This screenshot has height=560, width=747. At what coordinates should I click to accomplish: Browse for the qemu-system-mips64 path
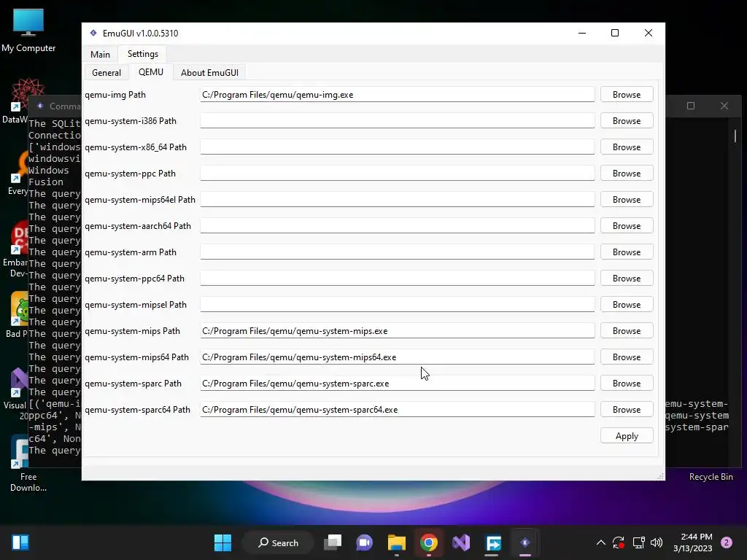(x=627, y=357)
